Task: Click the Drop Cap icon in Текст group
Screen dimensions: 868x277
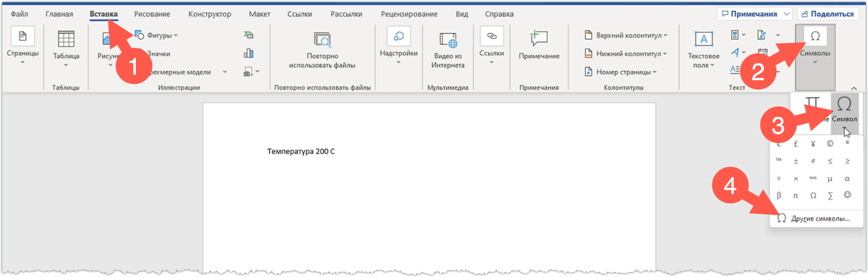Action: tap(734, 71)
